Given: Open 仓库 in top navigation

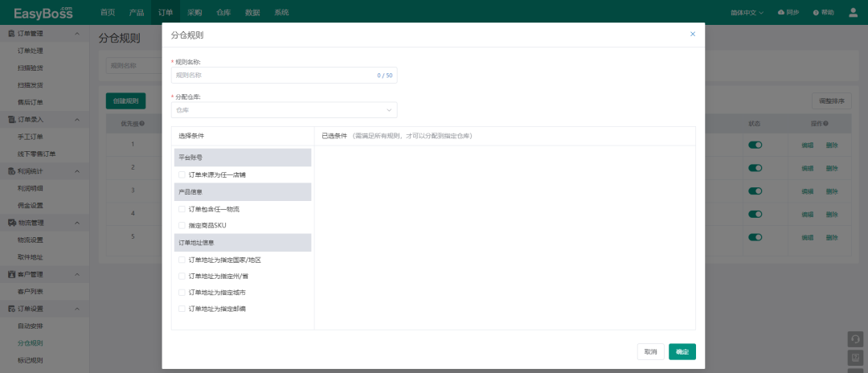Looking at the screenshot, I should [x=223, y=12].
